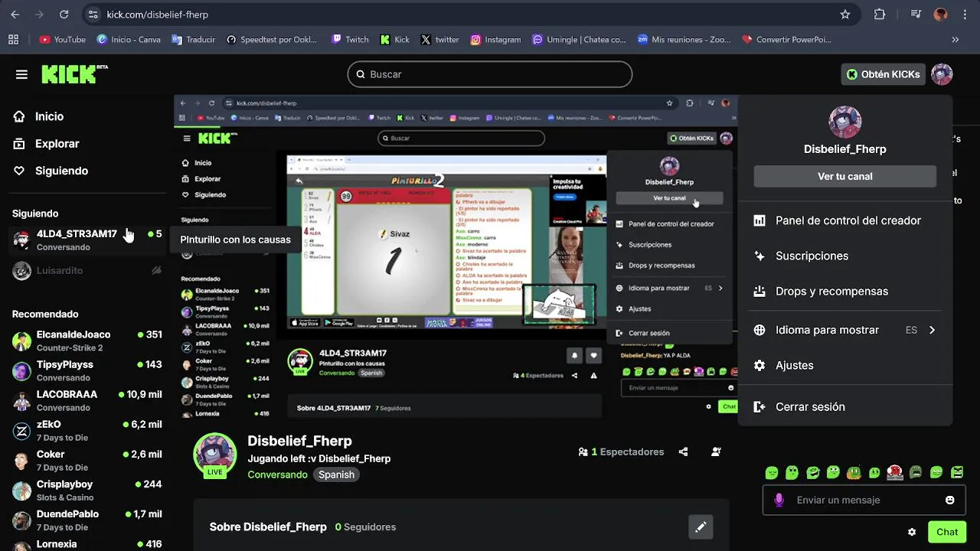Edit the About section pencil button
This screenshot has height=551, width=980.
pos(700,527)
